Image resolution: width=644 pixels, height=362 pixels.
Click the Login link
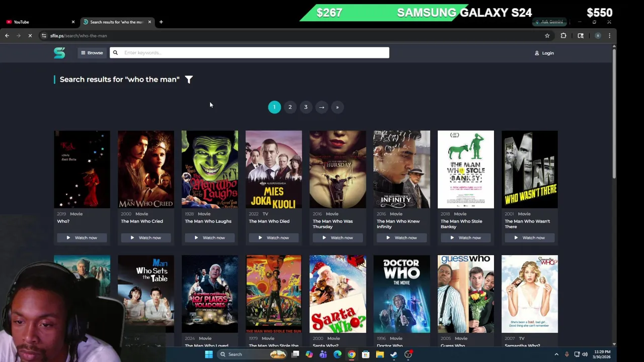(x=544, y=53)
